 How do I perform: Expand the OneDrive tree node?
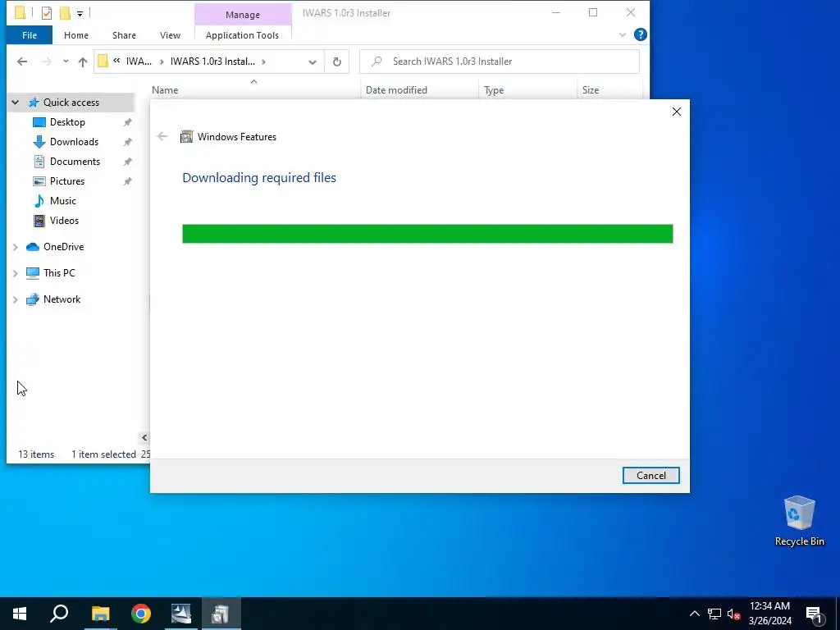[16, 247]
